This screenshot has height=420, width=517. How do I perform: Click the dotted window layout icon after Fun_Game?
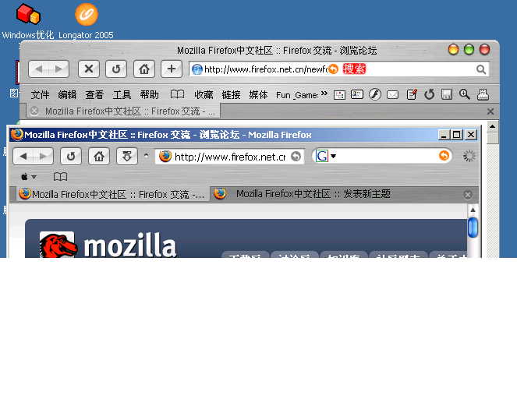coord(339,95)
